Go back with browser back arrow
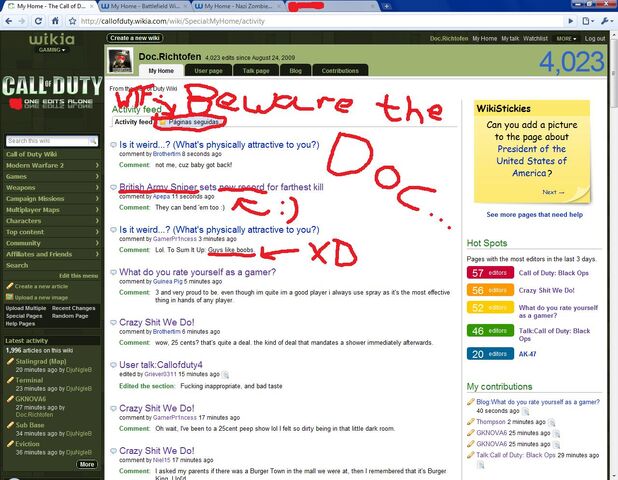 coord(8,21)
